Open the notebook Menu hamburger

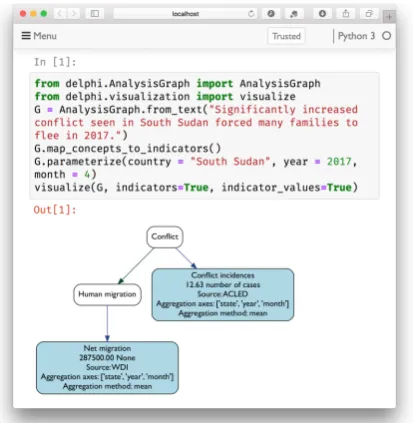[39, 36]
